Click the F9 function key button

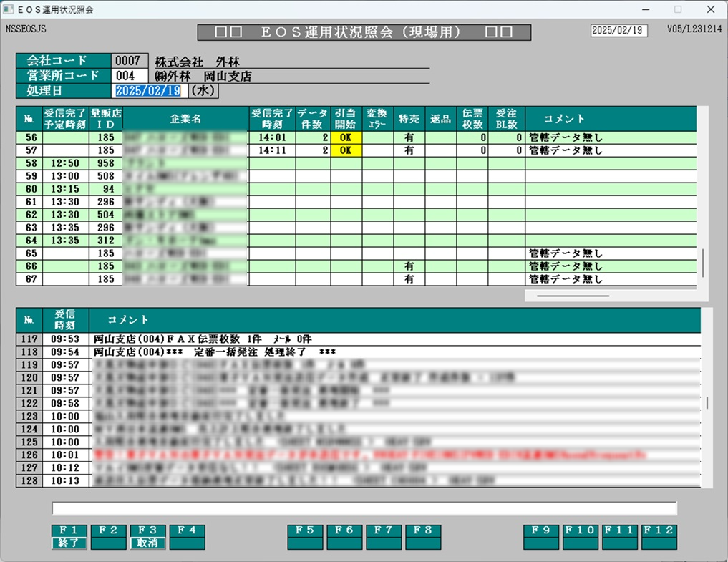click(x=540, y=537)
